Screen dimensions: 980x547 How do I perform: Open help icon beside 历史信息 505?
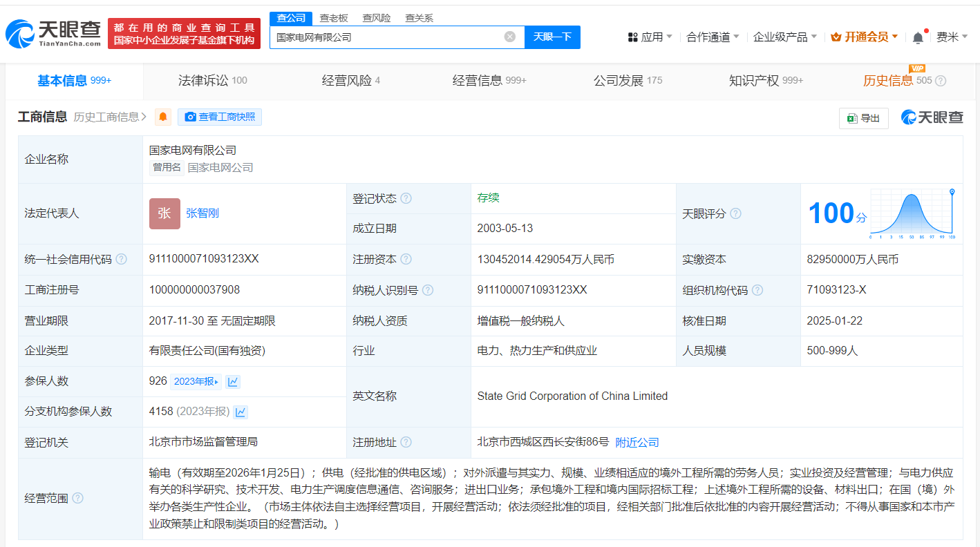click(x=941, y=81)
